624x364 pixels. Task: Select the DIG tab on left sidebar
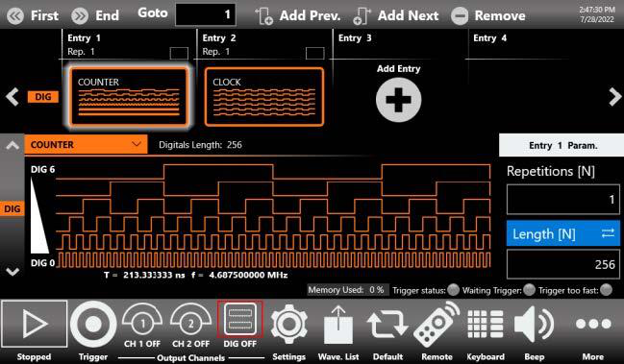coord(12,208)
